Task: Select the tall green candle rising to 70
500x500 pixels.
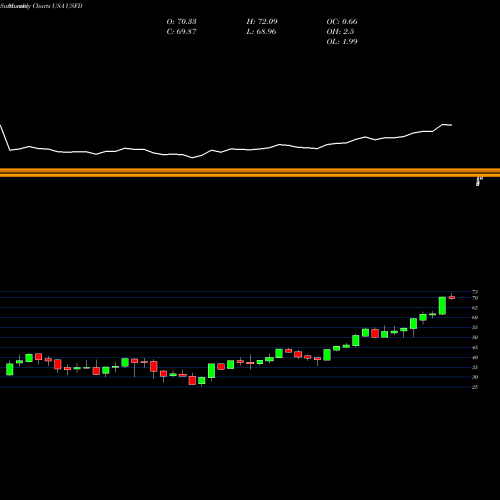Action: coord(442,305)
